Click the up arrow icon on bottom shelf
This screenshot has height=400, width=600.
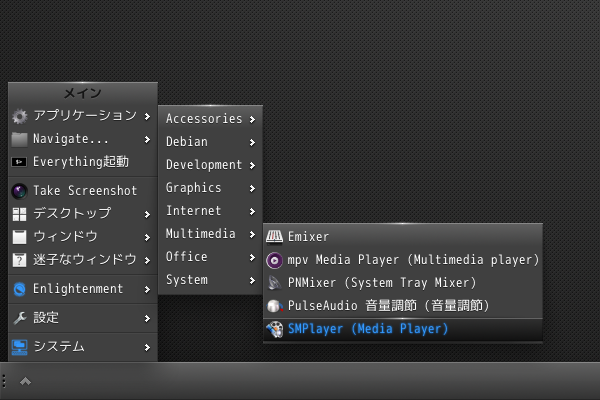(25, 381)
